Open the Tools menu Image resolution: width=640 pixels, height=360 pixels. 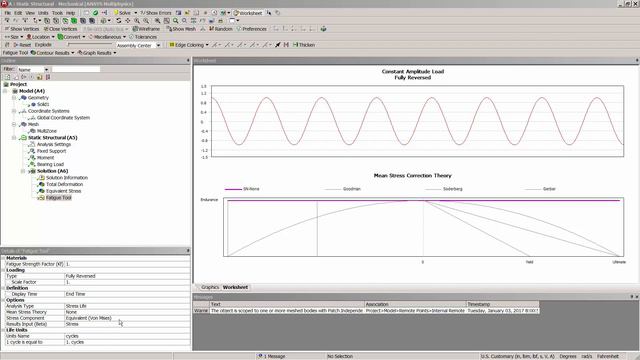(x=58, y=13)
